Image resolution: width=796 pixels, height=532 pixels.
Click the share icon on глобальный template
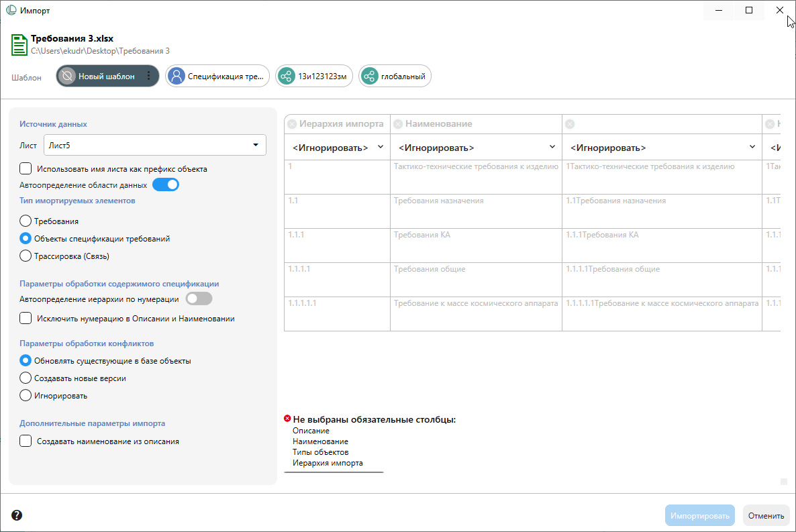[x=370, y=76]
